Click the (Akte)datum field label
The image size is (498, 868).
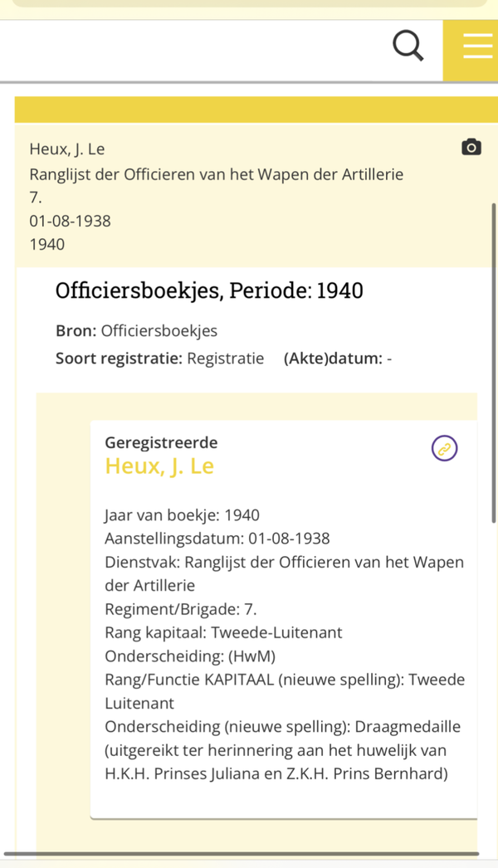[x=332, y=358]
